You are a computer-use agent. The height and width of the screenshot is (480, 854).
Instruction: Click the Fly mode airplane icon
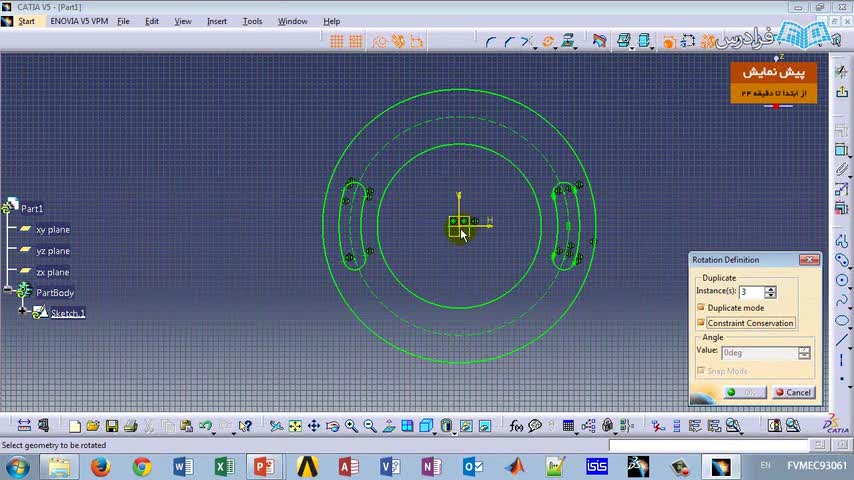point(276,426)
